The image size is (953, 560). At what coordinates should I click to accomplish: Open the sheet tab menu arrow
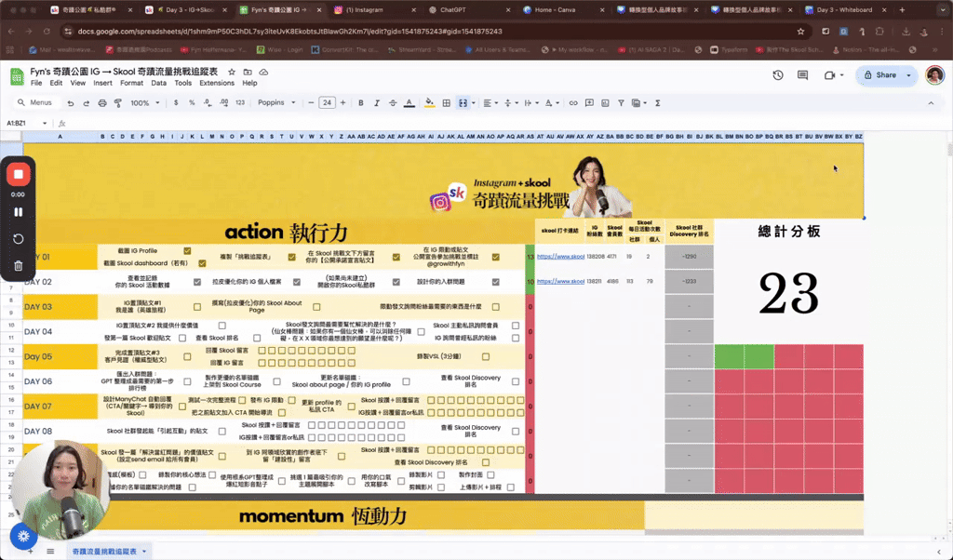click(x=144, y=552)
